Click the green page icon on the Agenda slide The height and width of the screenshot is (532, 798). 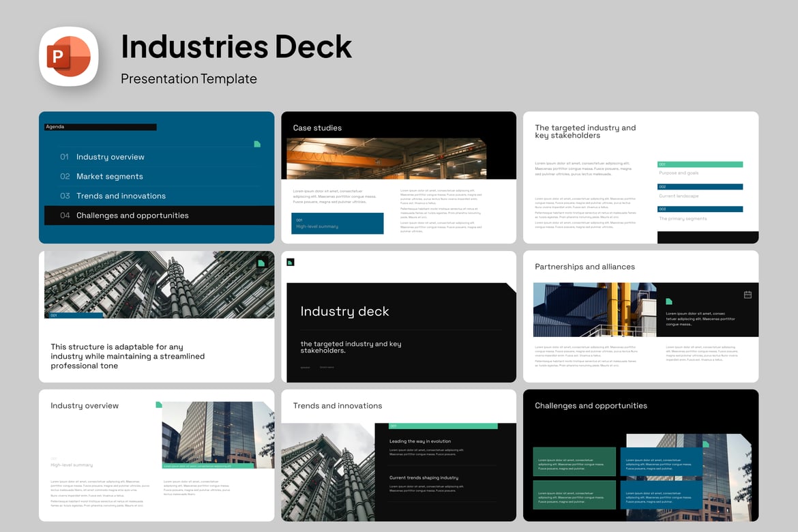point(257,144)
